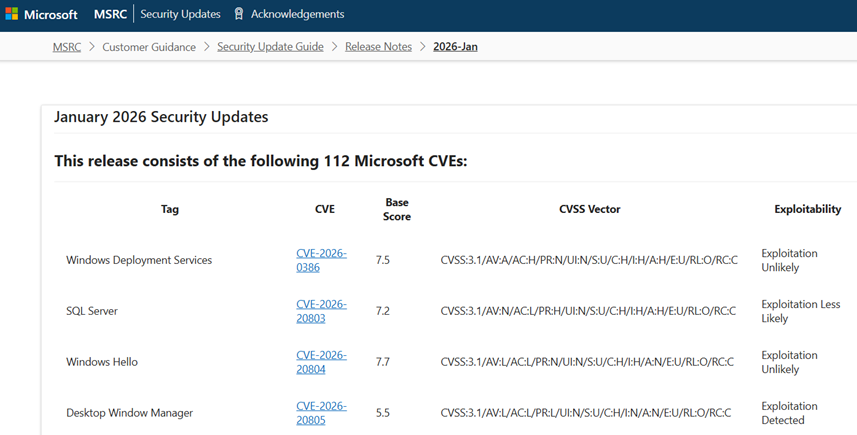857x435 pixels.
Task: Go to the Acknowledgements page
Action: (x=297, y=15)
